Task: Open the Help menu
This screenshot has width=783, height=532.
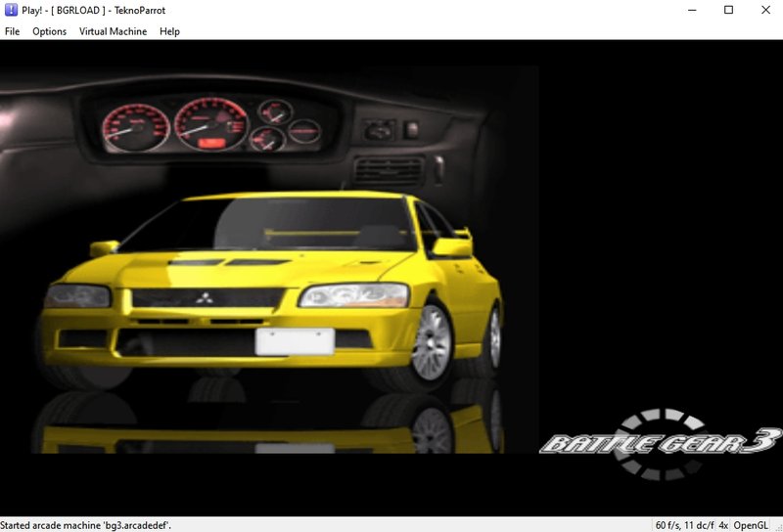Action: (x=169, y=31)
